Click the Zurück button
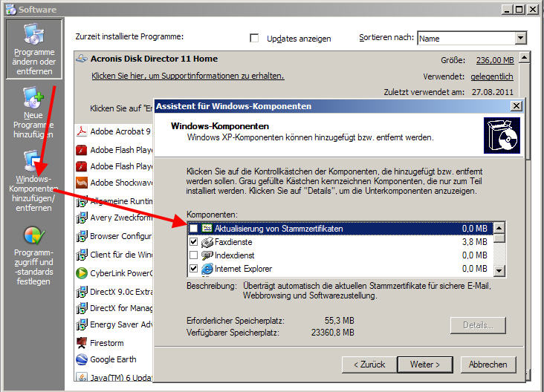This screenshot has height=392, width=544. (x=369, y=365)
